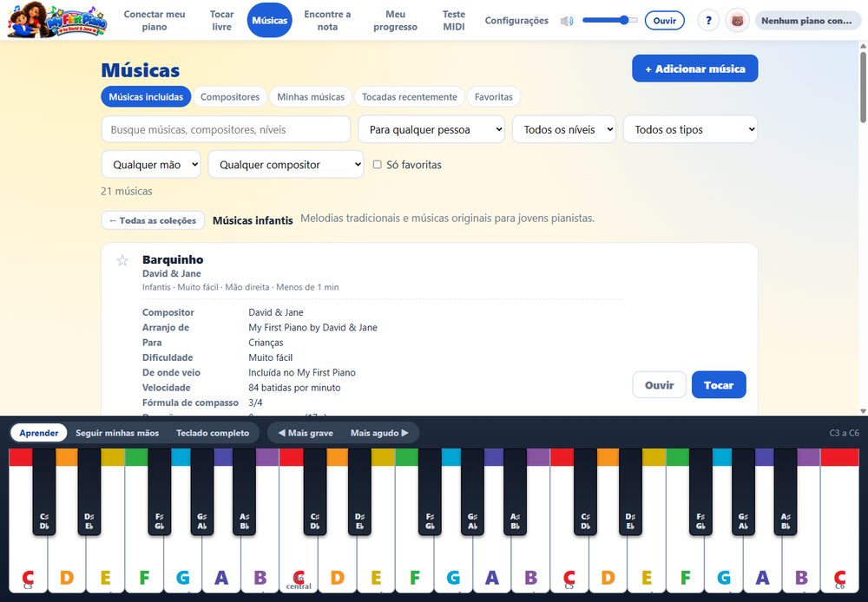The width and height of the screenshot is (868, 602).
Task: Shift keyboard lower with Mais grave
Action: pyautogui.click(x=306, y=433)
